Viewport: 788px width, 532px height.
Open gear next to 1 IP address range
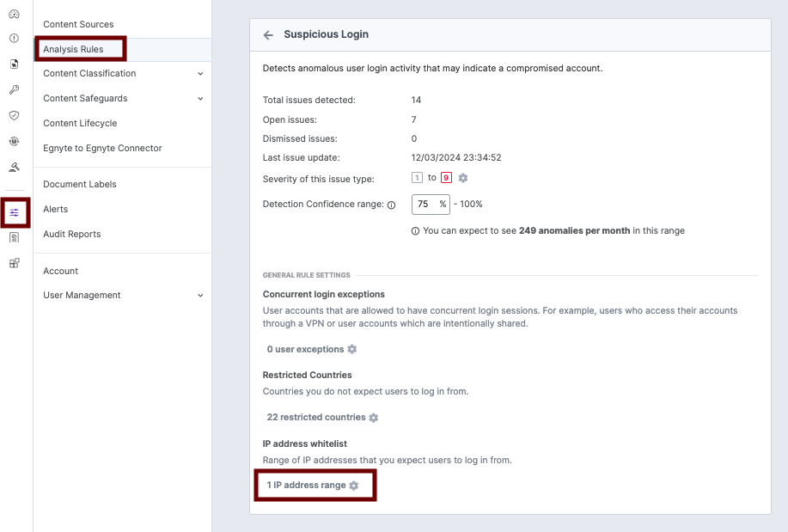coord(354,485)
